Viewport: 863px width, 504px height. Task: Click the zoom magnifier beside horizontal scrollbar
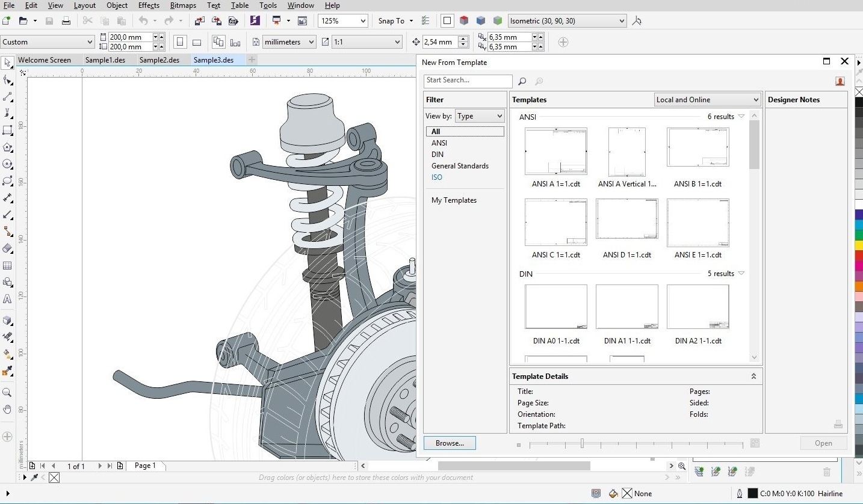click(682, 466)
